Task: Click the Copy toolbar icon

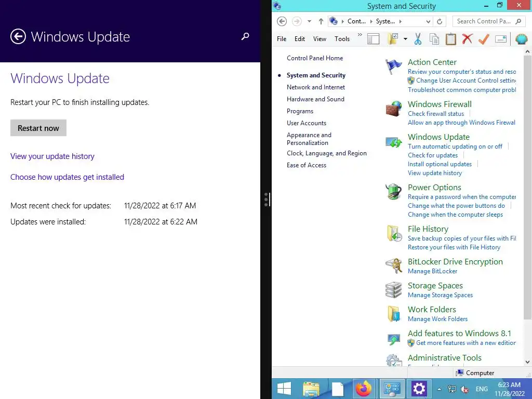Action: point(434,39)
